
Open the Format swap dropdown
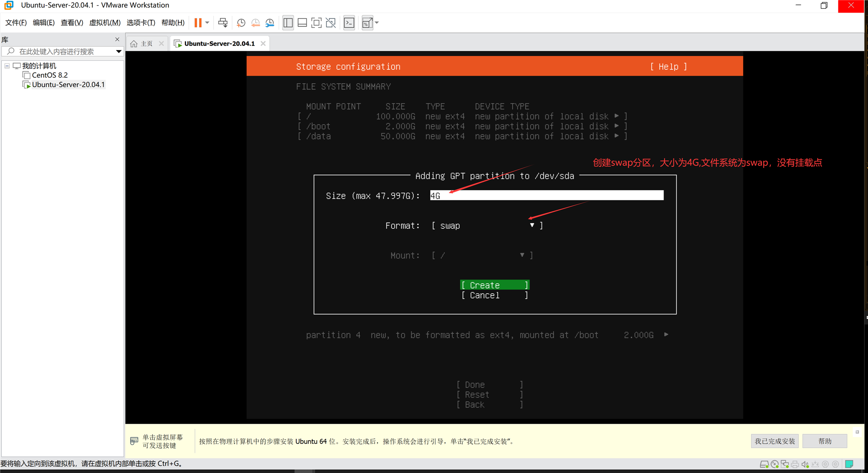click(487, 226)
